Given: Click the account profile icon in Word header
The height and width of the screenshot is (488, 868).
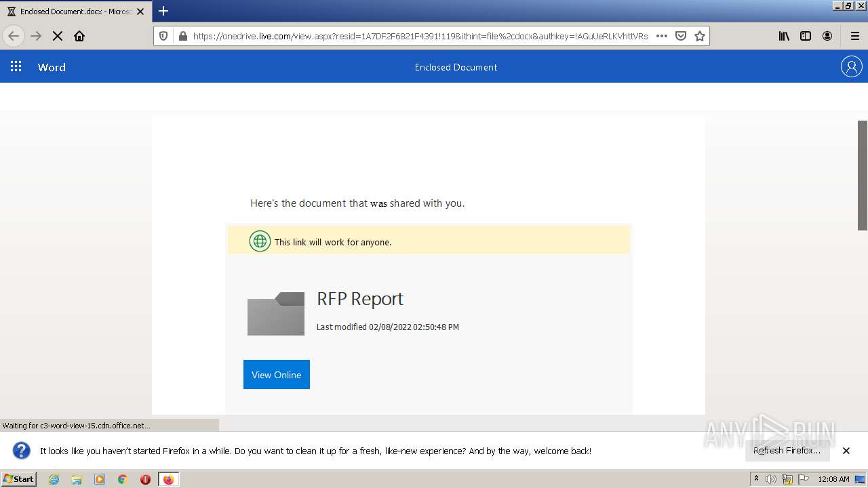Looking at the screenshot, I should pyautogui.click(x=851, y=66).
